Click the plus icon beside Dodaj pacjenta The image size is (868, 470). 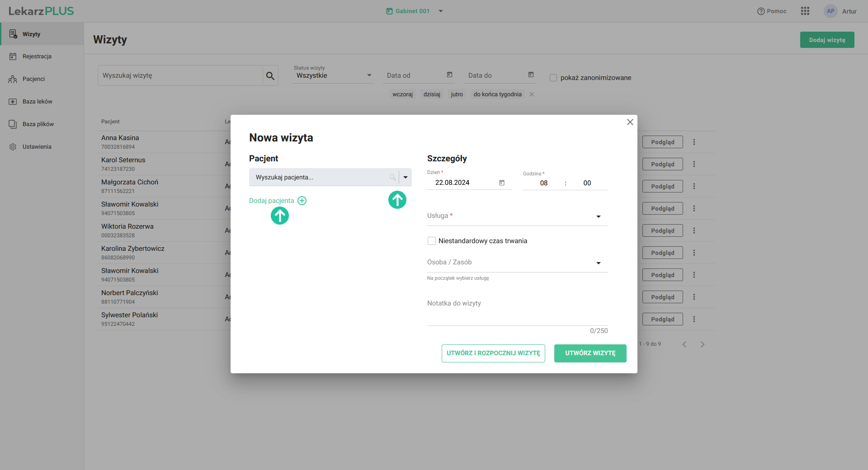pos(302,201)
